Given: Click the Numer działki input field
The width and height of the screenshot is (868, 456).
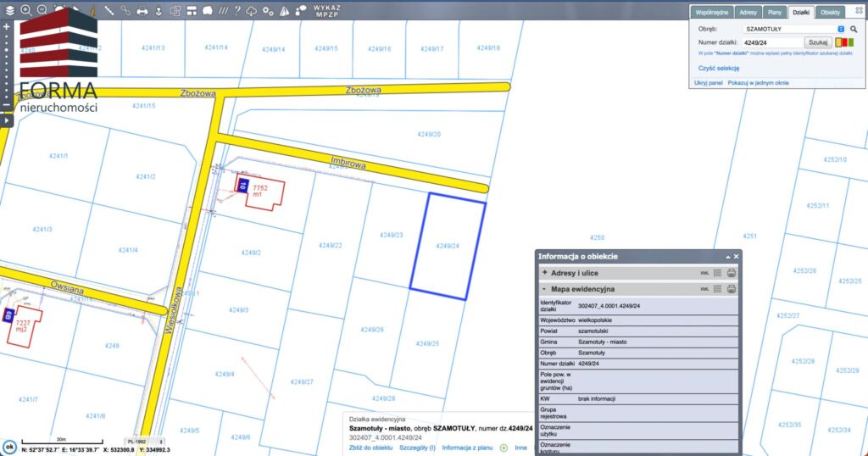Looking at the screenshot, I should point(772,42).
